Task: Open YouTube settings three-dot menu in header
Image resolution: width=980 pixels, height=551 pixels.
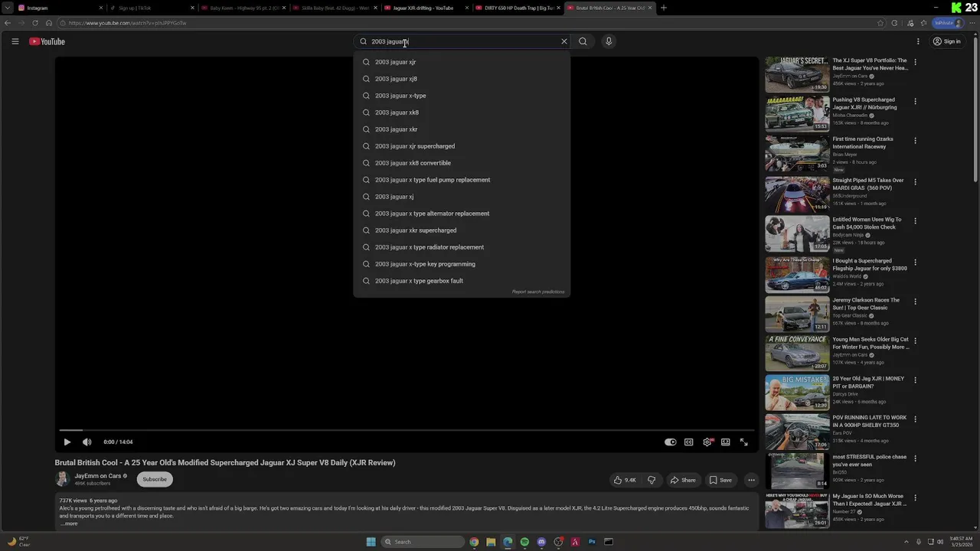Action: tap(918, 41)
